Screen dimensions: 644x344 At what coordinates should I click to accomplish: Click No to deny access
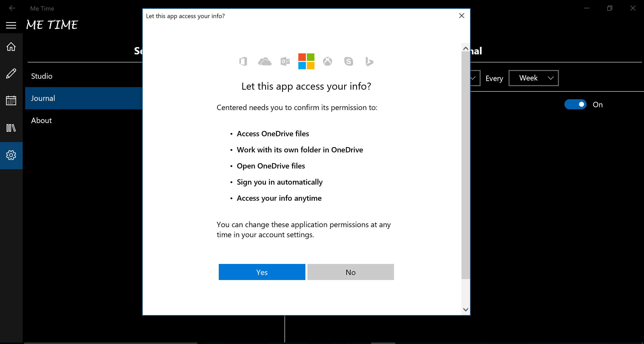(x=350, y=272)
